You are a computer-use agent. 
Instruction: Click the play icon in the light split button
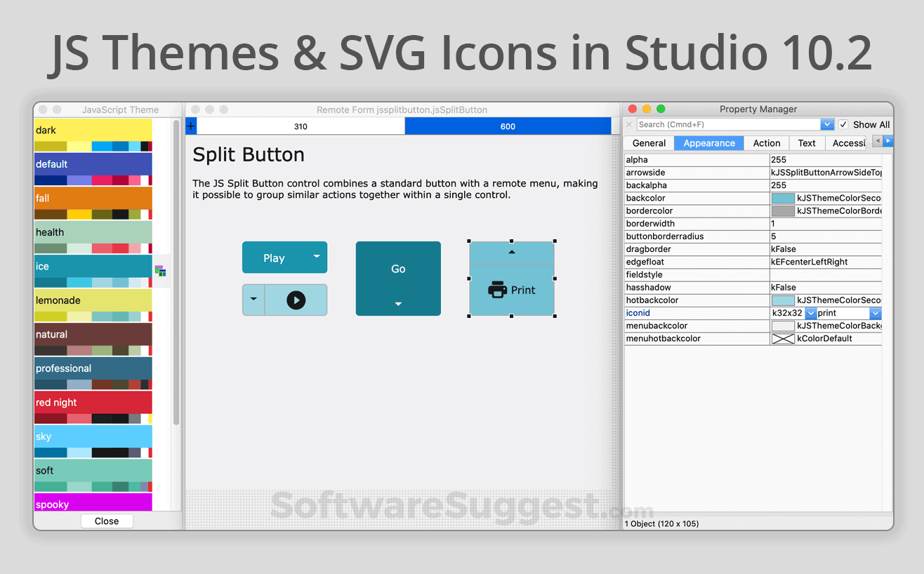pyautogui.click(x=296, y=299)
